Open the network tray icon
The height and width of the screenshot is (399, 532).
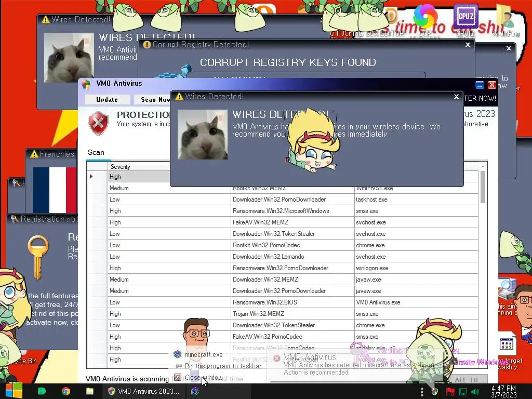coord(463,392)
